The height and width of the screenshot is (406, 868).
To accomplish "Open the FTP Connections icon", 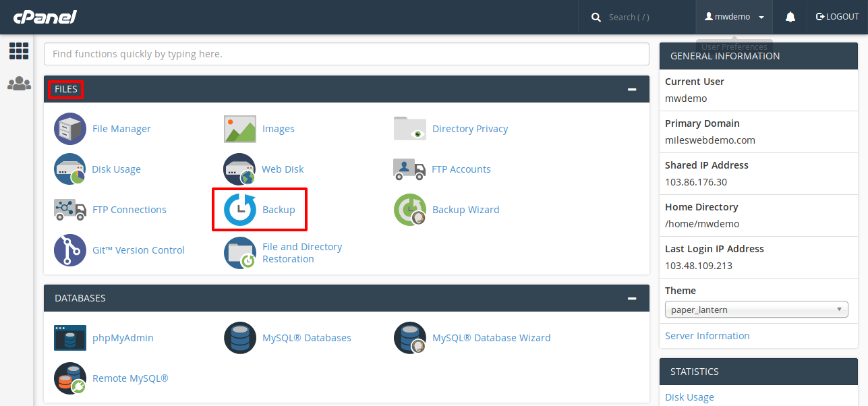I will (x=70, y=210).
